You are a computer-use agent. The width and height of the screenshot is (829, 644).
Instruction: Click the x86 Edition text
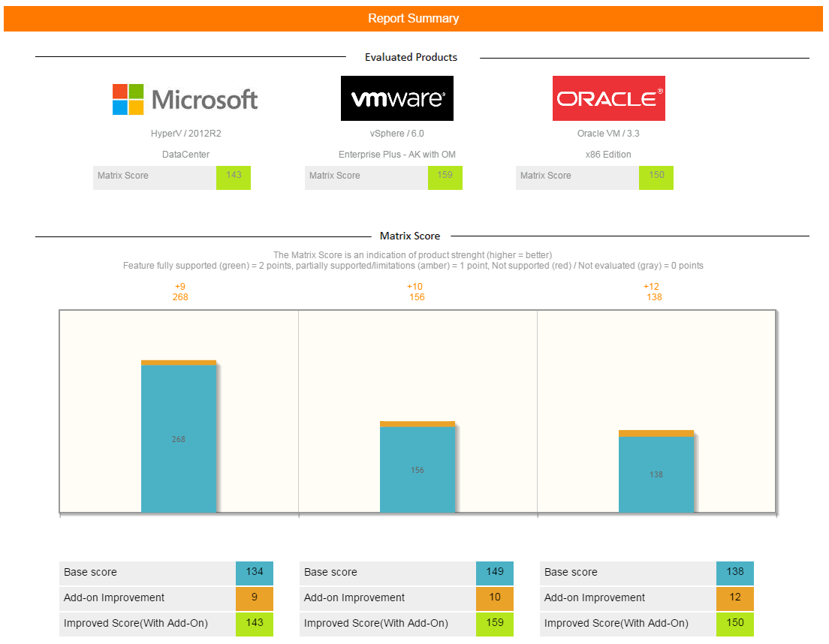(x=608, y=155)
